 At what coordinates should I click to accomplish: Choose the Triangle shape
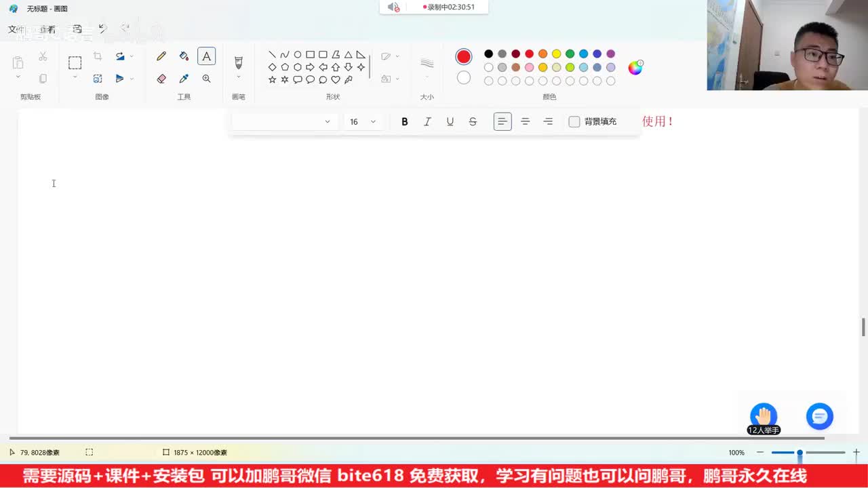[x=348, y=55]
